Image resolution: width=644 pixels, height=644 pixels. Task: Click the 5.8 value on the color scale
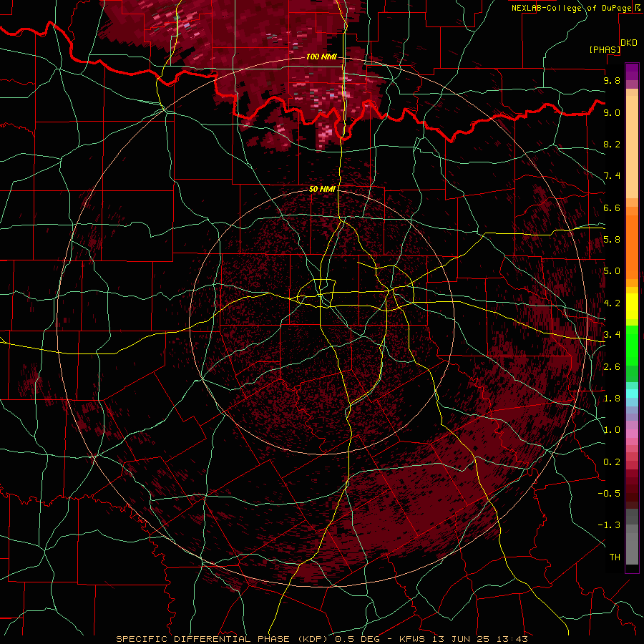pyautogui.click(x=612, y=240)
